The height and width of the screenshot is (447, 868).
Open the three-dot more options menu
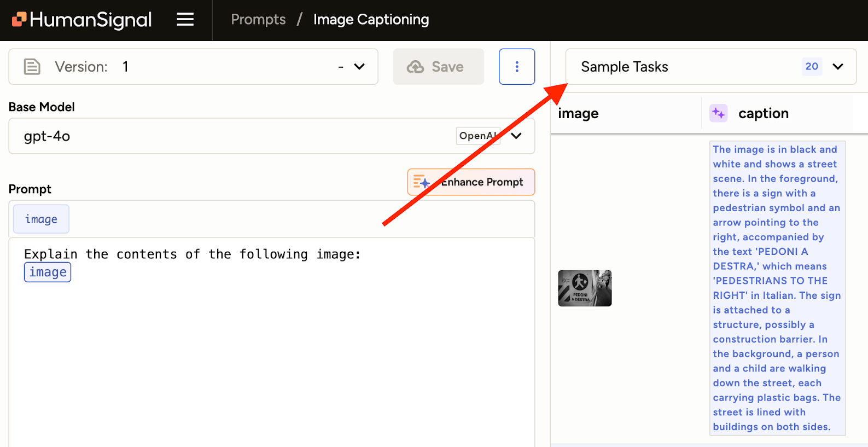coord(516,67)
